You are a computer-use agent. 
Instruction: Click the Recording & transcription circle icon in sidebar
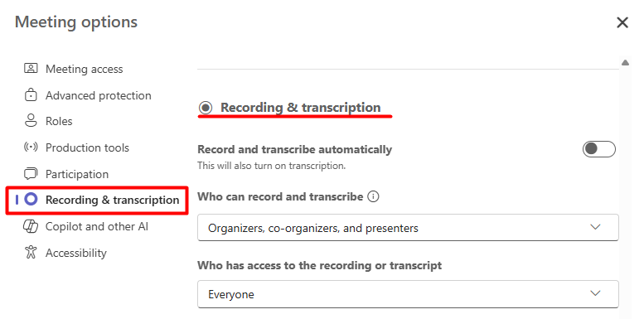click(x=31, y=200)
